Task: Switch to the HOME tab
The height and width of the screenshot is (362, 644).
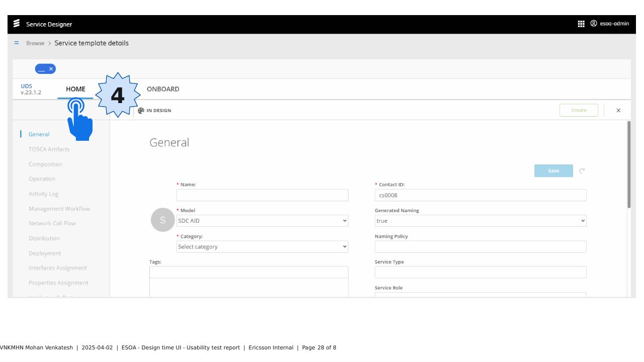Action: (x=75, y=89)
